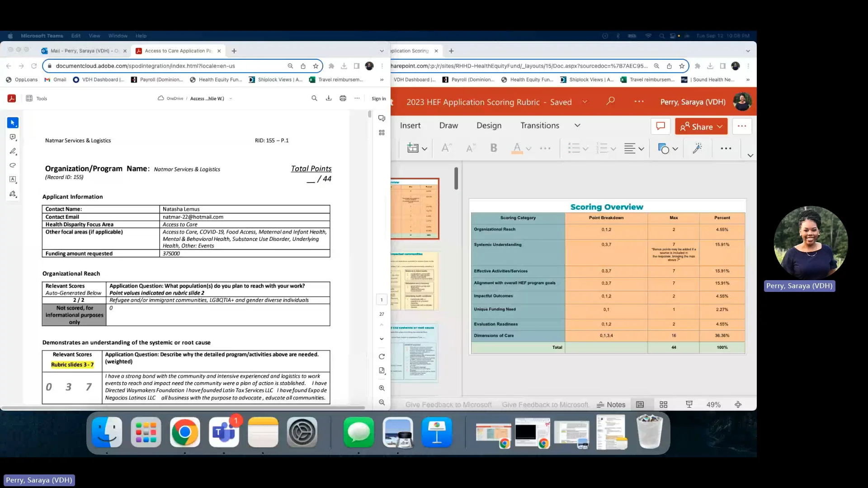Screen dimensions: 868x488
Task: Open the Fill & Sign pen tool
Action: pos(13,193)
